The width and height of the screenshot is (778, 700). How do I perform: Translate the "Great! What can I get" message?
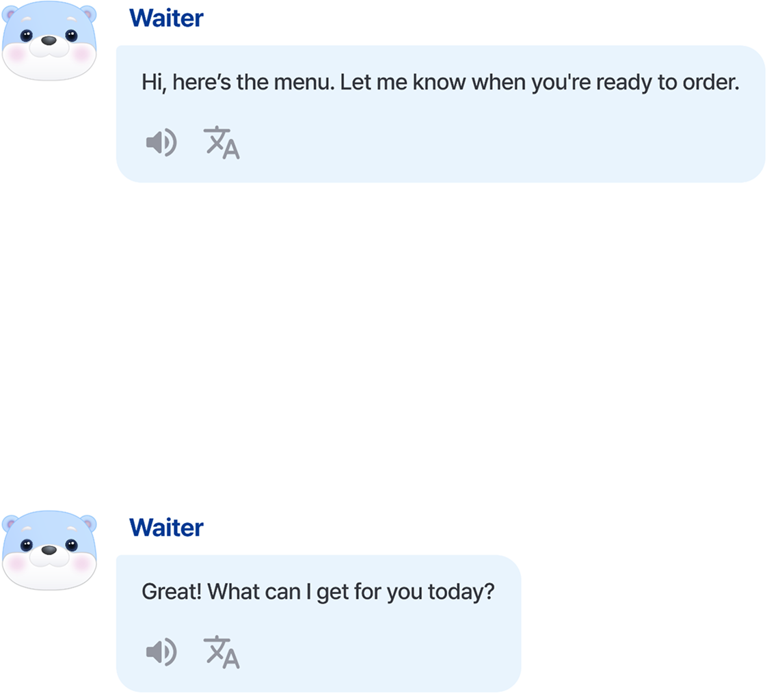[x=222, y=652]
